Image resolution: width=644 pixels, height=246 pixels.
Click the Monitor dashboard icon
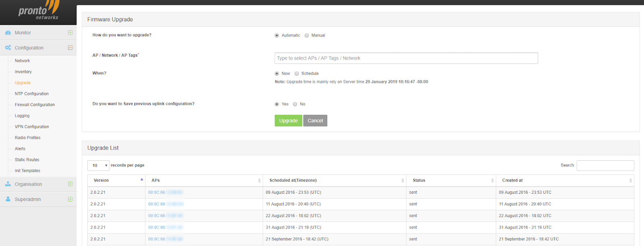pos(8,33)
